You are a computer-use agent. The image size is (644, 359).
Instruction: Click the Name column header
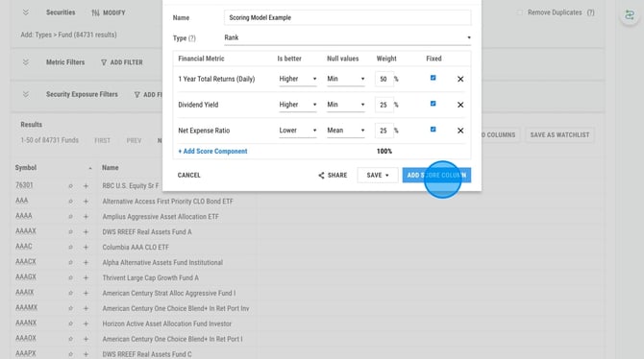click(111, 168)
